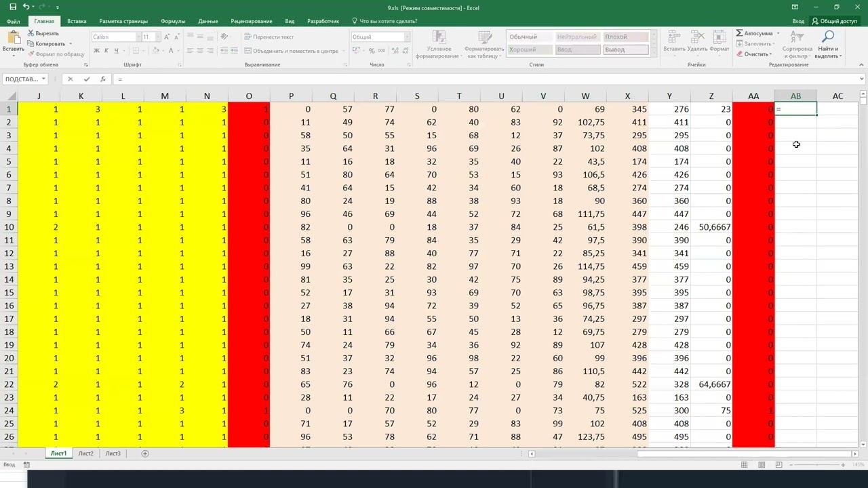Open the Общий number format dropdown
The image size is (868, 488).
(x=407, y=37)
